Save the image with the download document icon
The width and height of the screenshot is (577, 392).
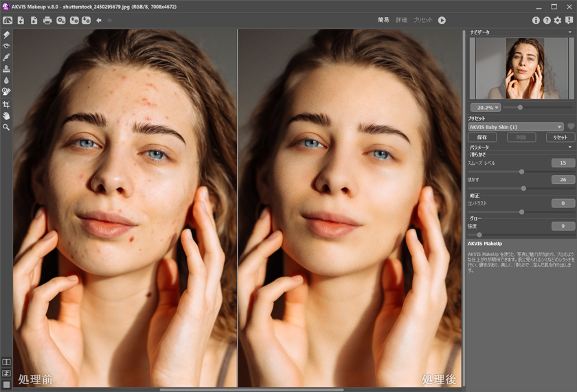(34, 20)
